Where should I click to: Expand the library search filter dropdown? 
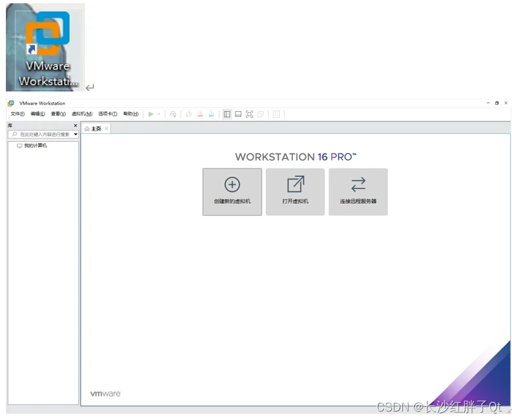pyautogui.click(x=75, y=134)
